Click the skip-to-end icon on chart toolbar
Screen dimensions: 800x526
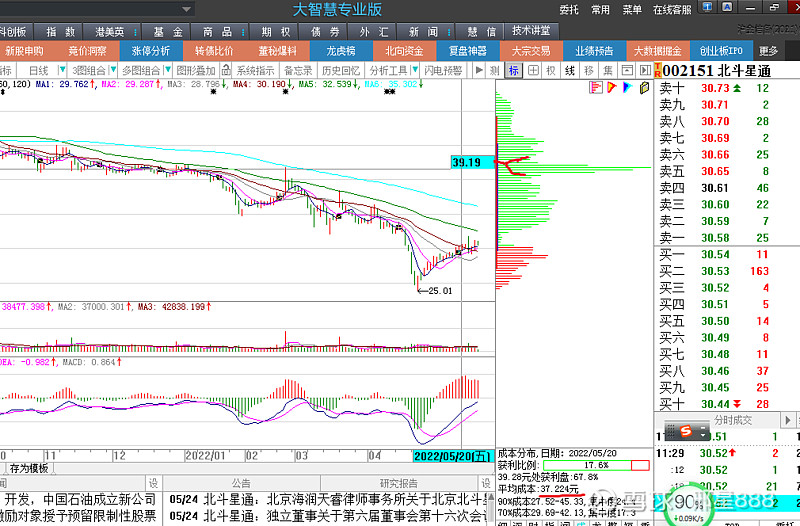point(645,70)
